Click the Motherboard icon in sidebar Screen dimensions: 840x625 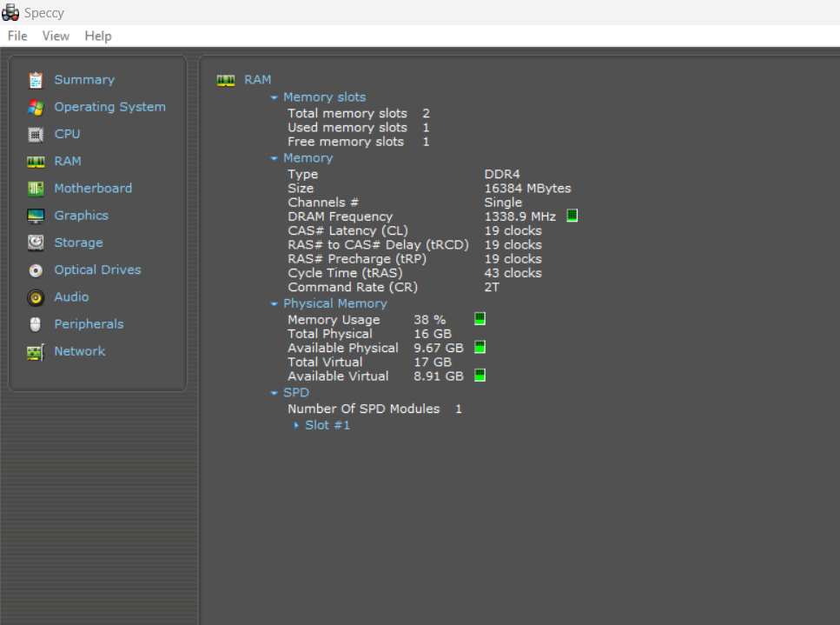click(36, 189)
